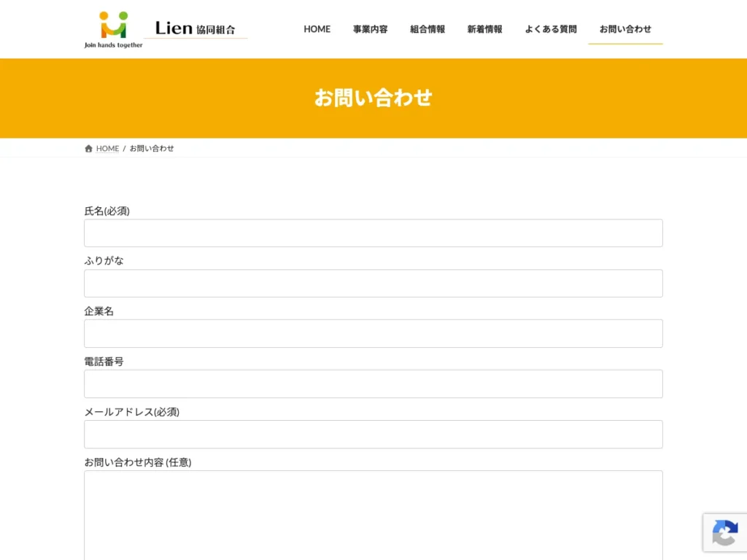Click the ふりがな label
Screen dimensions: 747x560
pos(104,260)
